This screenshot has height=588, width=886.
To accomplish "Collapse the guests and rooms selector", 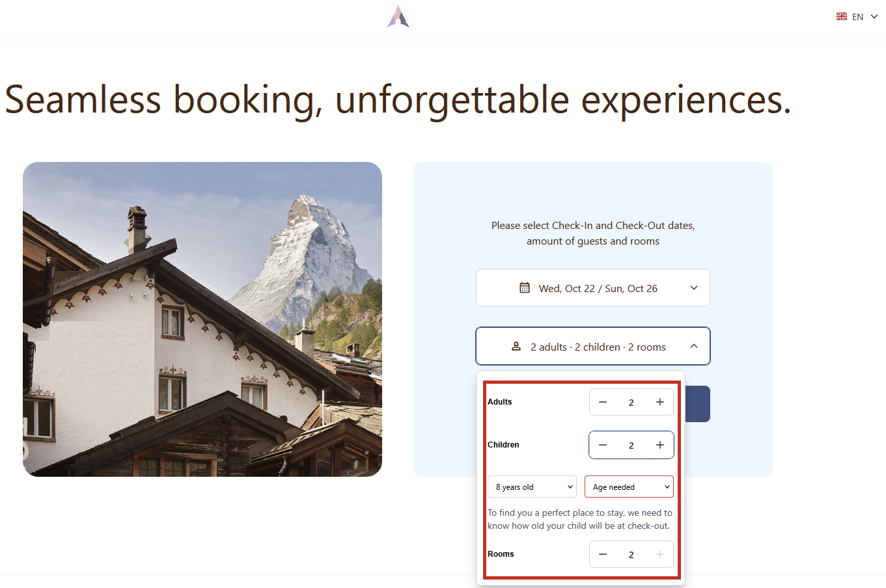I will [694, 346].
